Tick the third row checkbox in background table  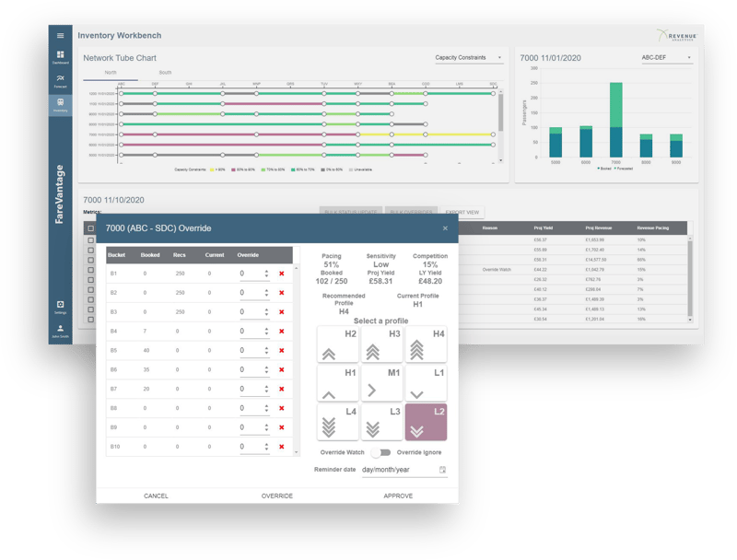(90, 260)
